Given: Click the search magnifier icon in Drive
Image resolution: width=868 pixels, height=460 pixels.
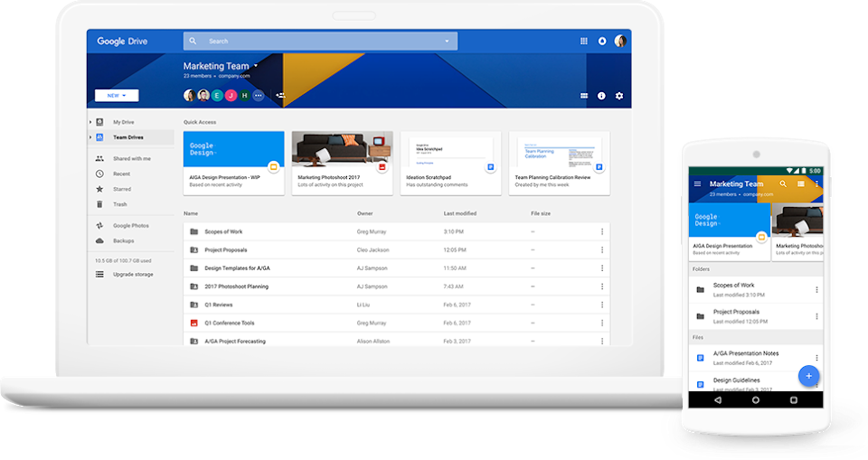Looking at the screenshot, I should [193, 41].
